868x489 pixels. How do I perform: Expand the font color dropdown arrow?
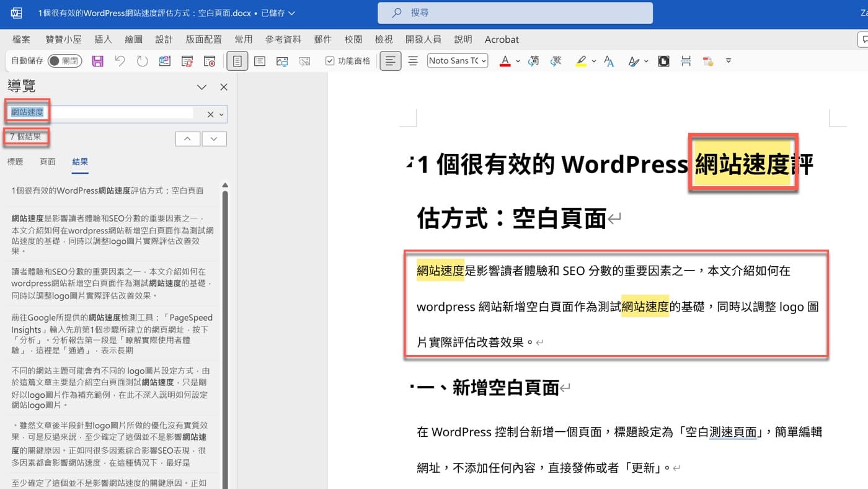518,61
